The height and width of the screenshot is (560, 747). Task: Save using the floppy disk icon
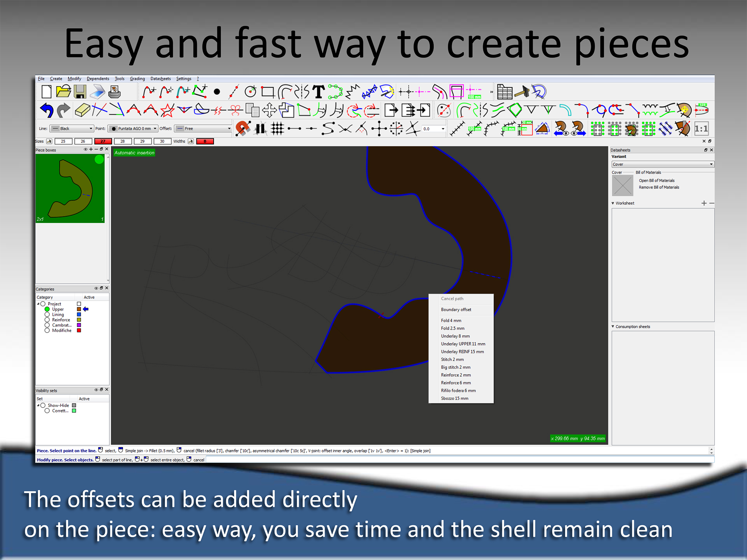click(80, 91)
